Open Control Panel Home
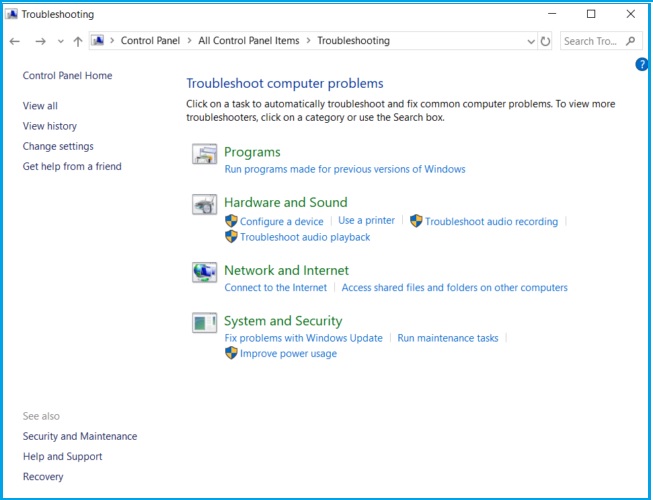653x500 pixels. [x=67, y=75]
